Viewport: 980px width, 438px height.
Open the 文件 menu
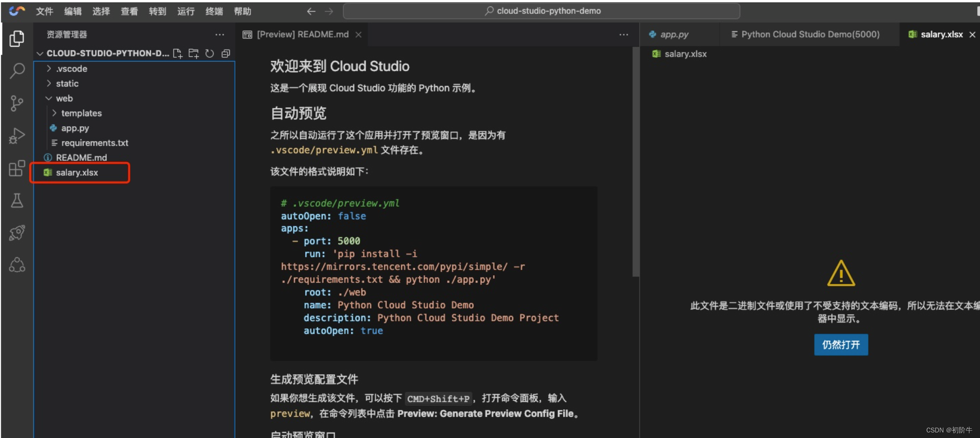pos(44,11)
